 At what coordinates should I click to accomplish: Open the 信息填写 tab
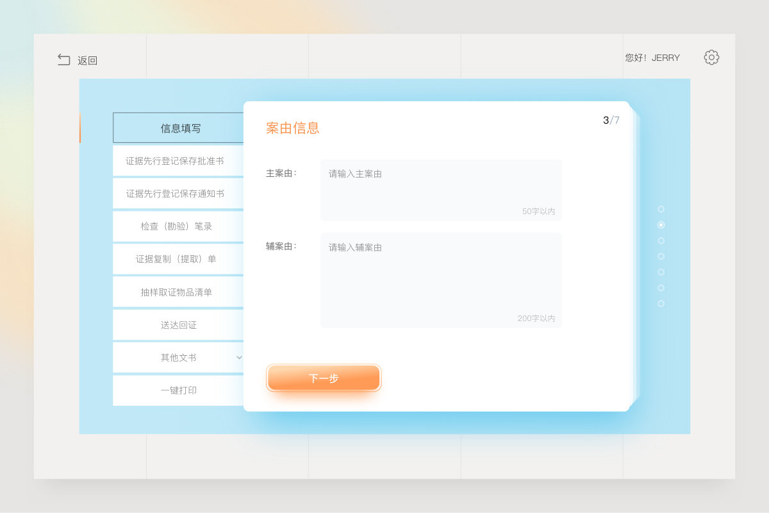click(x=179, y=128)
